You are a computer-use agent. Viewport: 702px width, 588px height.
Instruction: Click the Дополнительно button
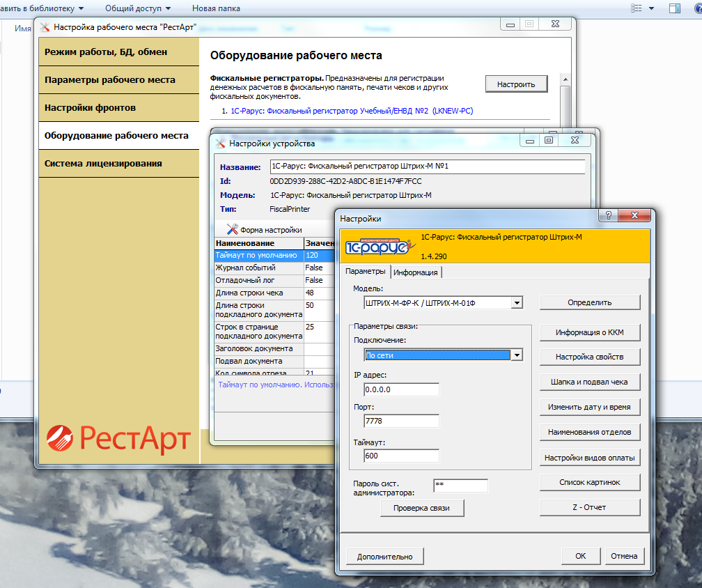[x=384, y=557]
